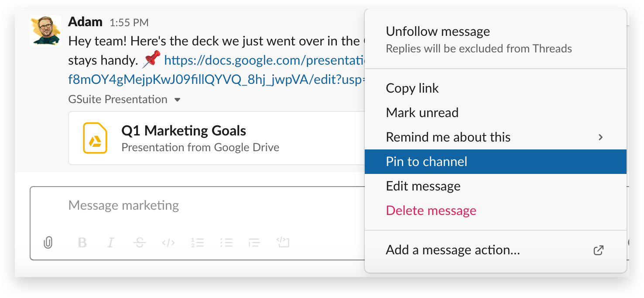Choose Copy link from context menu
Screen dimensions: 644x298
click(412, 88)
